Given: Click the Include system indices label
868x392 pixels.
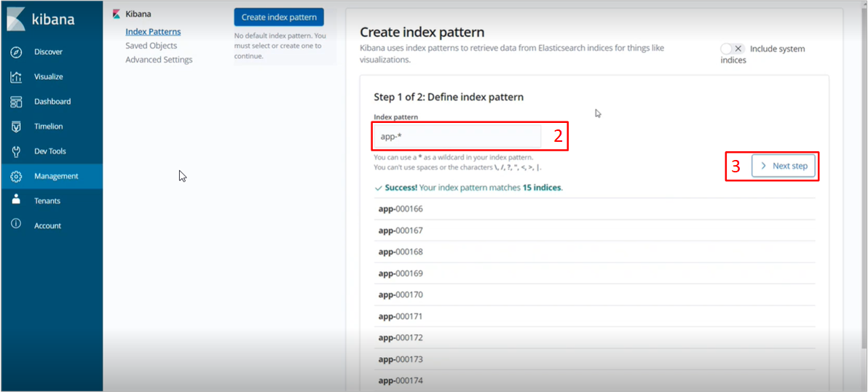Looking at the screenshot, I should (763, 55).
